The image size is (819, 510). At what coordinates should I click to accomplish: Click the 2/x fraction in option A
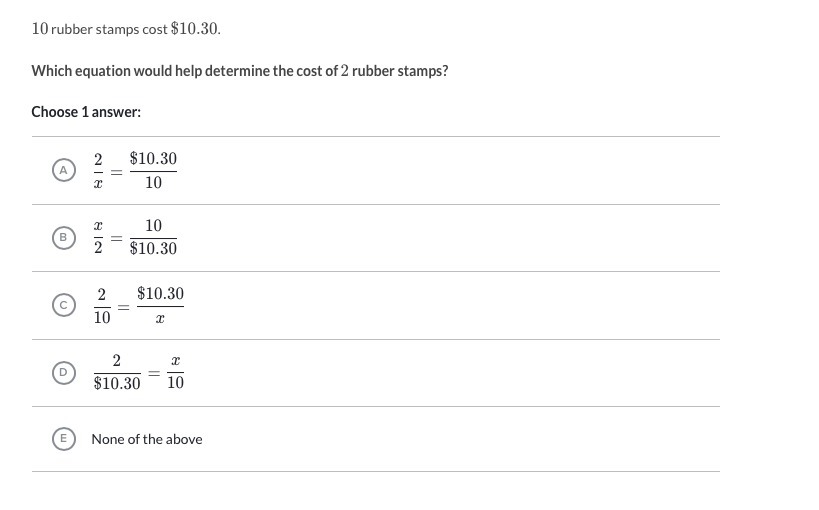click(x=98, y=170)
